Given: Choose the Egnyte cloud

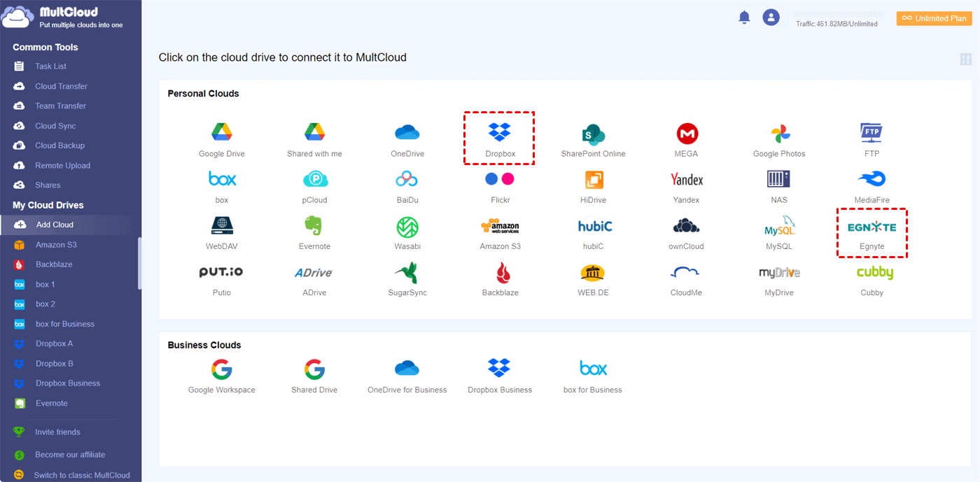Looking at the screenshot, I should 871,234.
